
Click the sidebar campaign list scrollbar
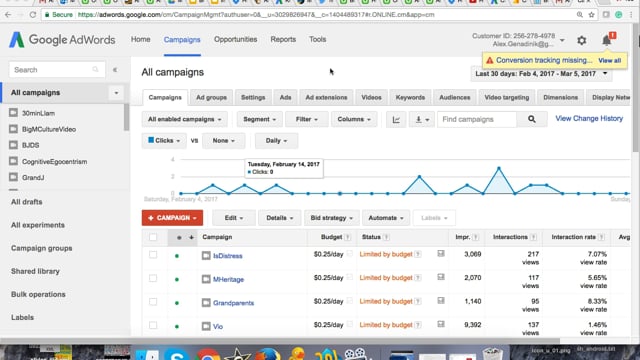click(127, 118)
